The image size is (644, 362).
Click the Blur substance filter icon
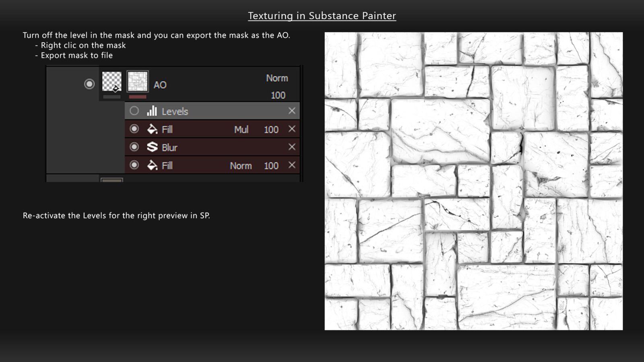point(152,147)
